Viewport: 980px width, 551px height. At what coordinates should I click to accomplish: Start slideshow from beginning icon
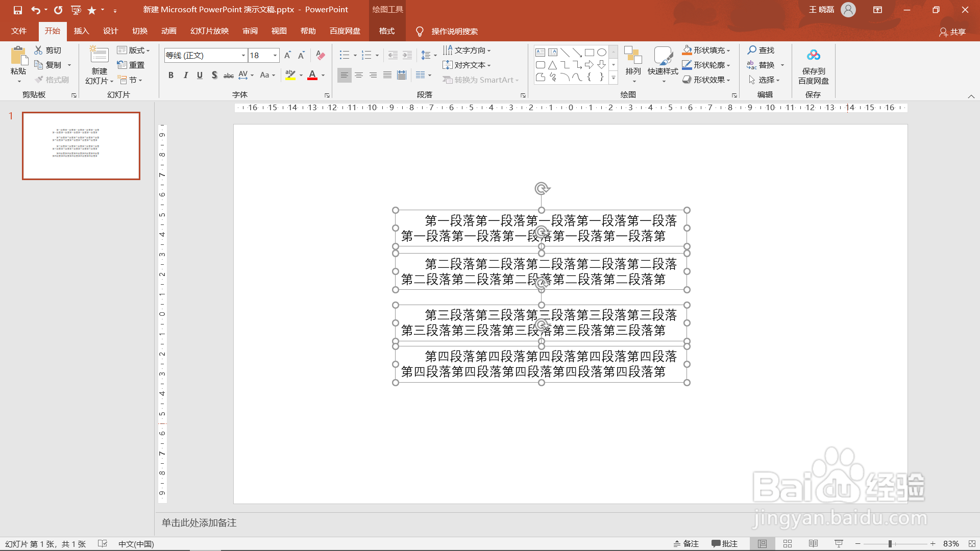(x=76, y=10)
